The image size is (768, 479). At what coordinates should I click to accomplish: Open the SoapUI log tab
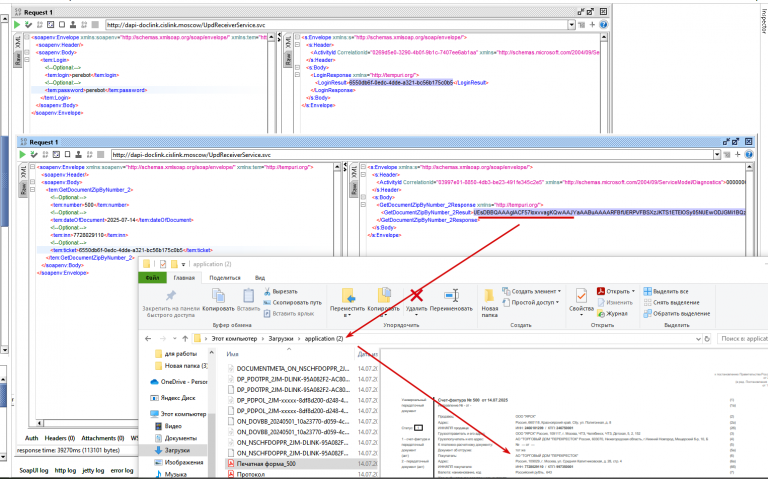(x=33, y=470)
